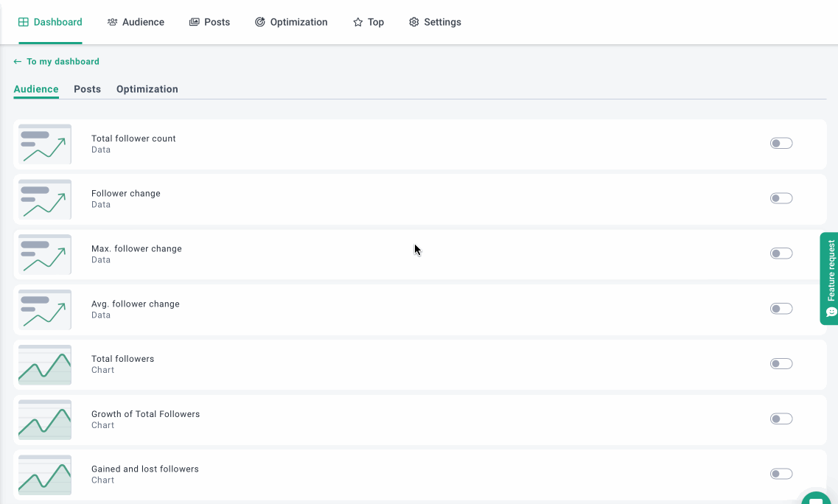
Task: Open Settings via the gear icon
Action: pos(414,22)
